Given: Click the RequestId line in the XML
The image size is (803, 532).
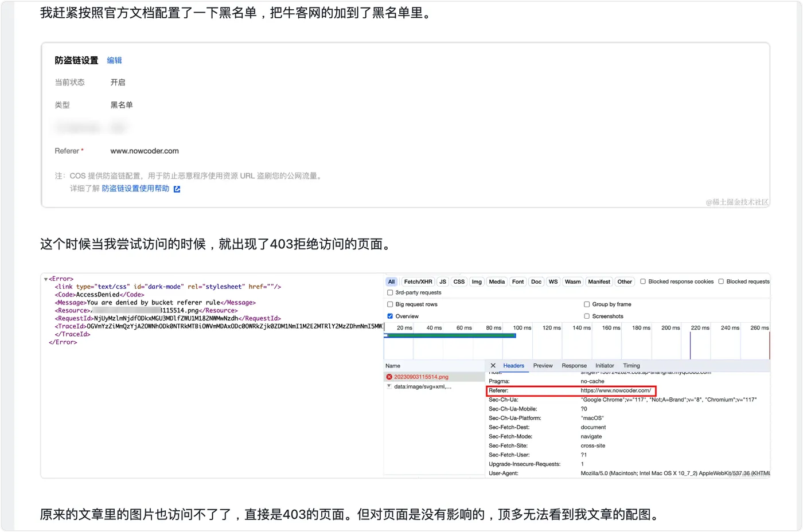Looking at the screenshot, I should click(167, 318).
